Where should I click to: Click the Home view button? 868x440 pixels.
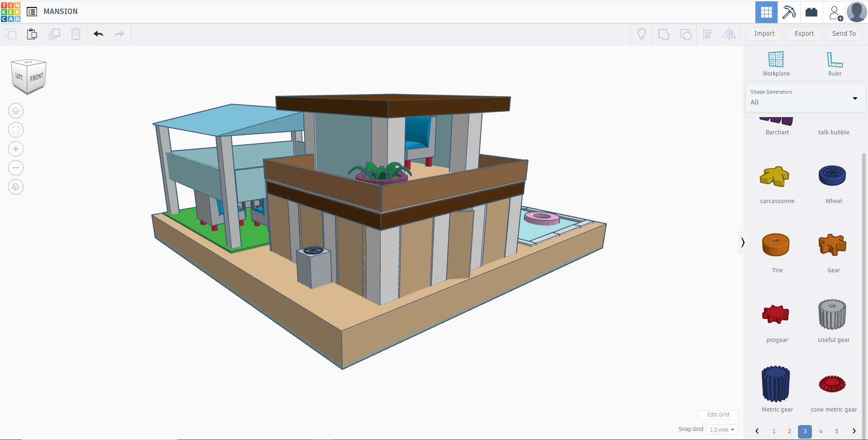click(x=15, y=110)
